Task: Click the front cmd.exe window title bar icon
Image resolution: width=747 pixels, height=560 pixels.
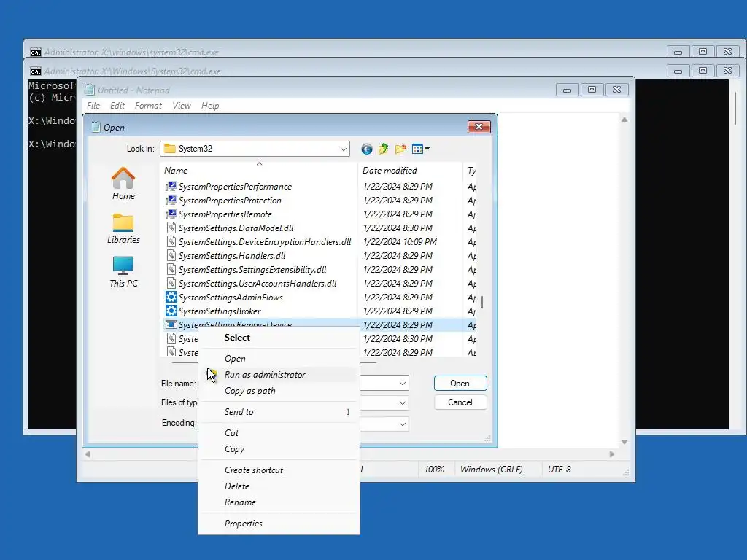Action: [x=35, y=71]
